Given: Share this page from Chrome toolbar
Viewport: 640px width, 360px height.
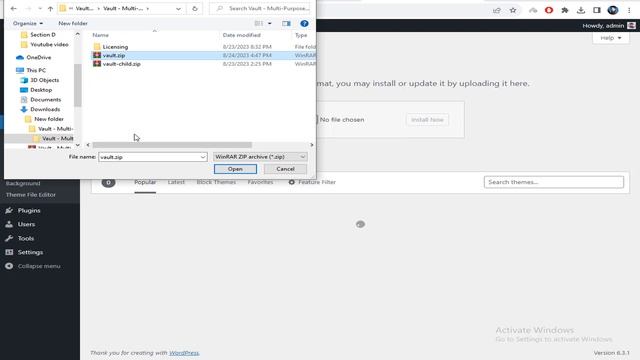Looking at the screenshot, I should 497,10.
